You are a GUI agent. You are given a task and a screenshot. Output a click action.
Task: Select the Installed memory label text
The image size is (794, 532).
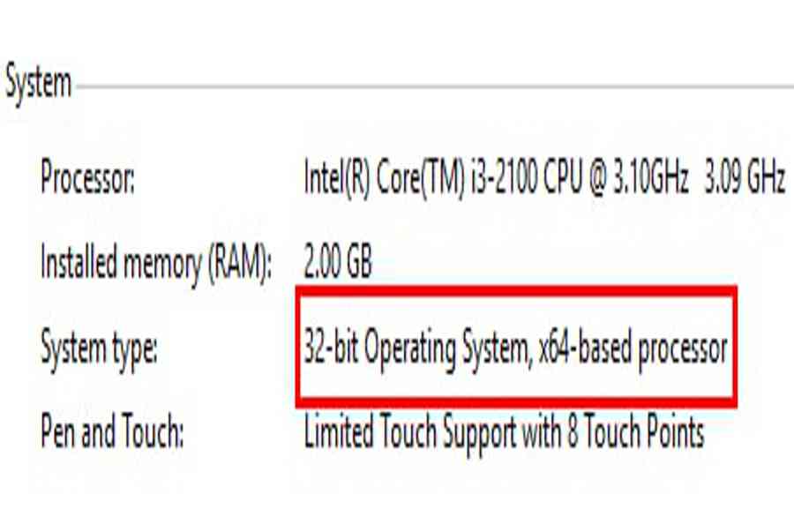pos(120,263)
